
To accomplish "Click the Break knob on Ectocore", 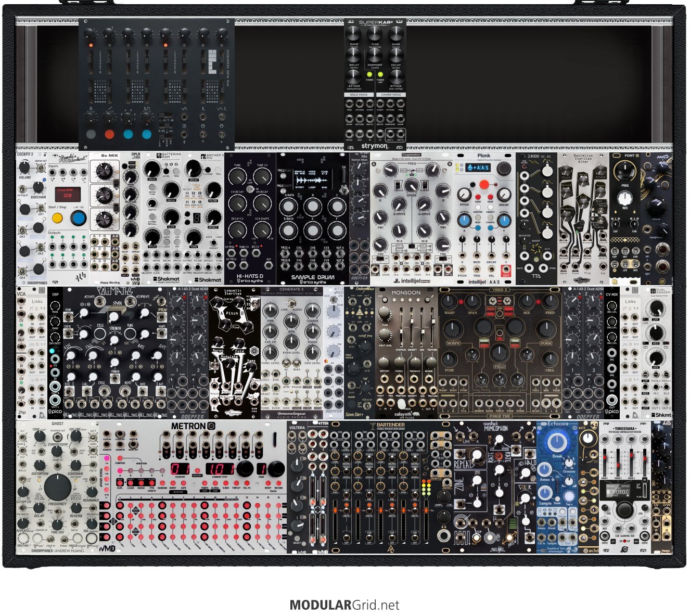I will click(x=557, y=442).
